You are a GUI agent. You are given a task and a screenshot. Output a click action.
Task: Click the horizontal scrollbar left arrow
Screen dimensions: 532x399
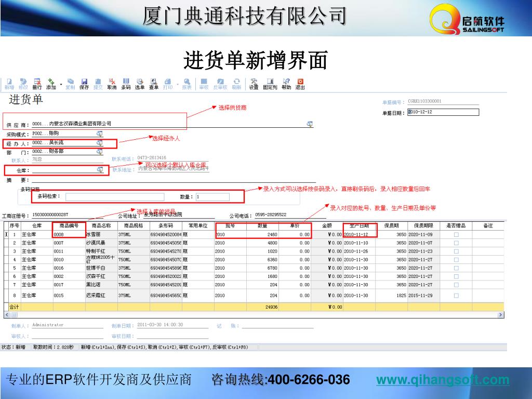[7, 315]
